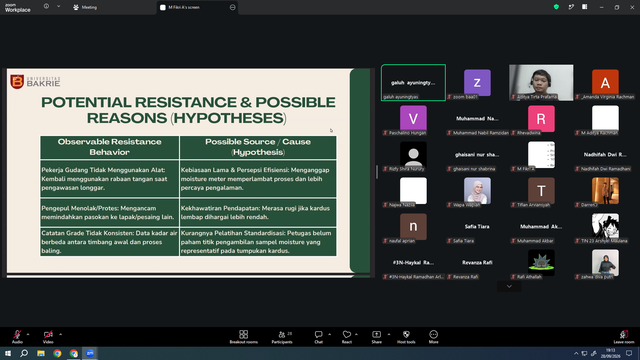Image resolution: width=640 pixels, height=360 pixels.
Task: Click Muhammad Akbar participant tile
Action: coord(541,226)
